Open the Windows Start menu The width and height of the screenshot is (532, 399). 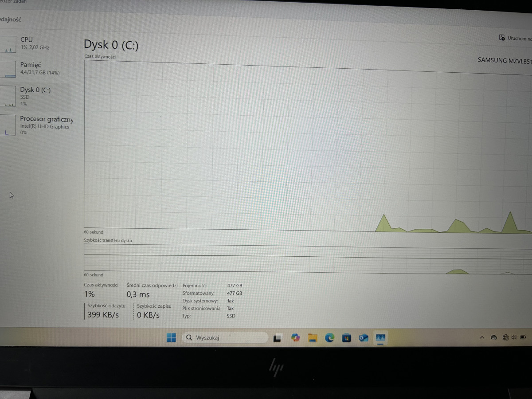(x=171, y=338)
